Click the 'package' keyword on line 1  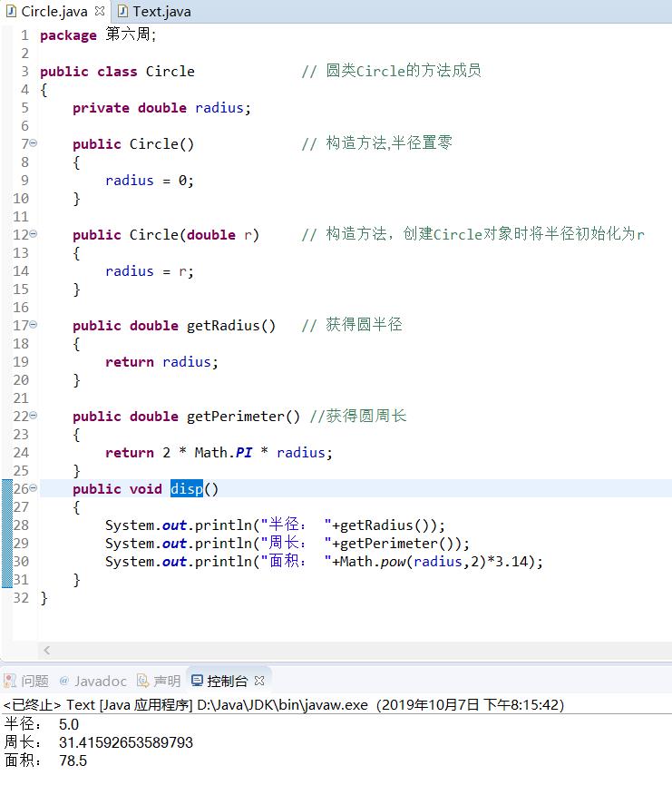(x=68, y=35)
